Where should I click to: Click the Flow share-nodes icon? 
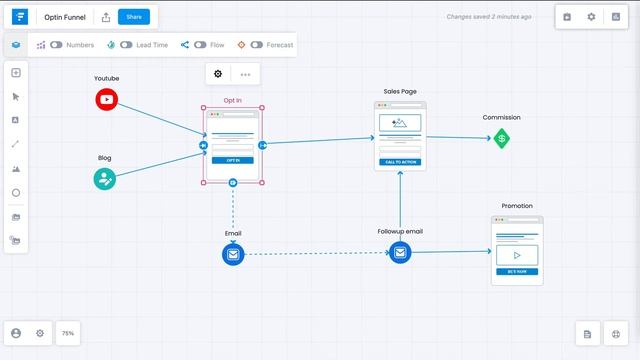(184, 45)
